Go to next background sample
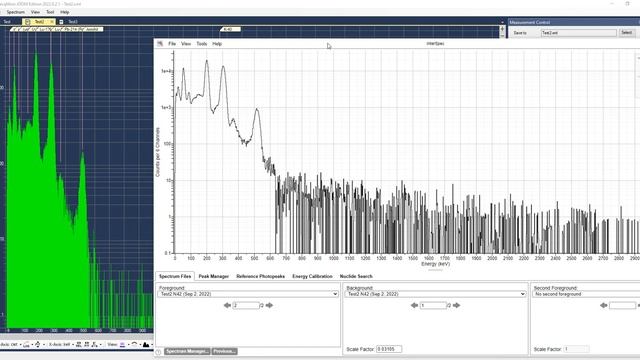The image size is (640, 360). pos(456,305)
